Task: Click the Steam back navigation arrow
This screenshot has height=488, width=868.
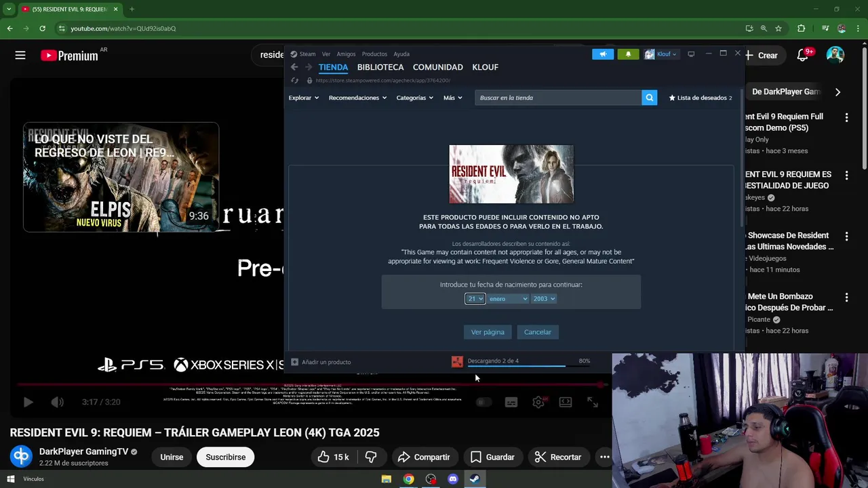Action: tap(294, 67)
